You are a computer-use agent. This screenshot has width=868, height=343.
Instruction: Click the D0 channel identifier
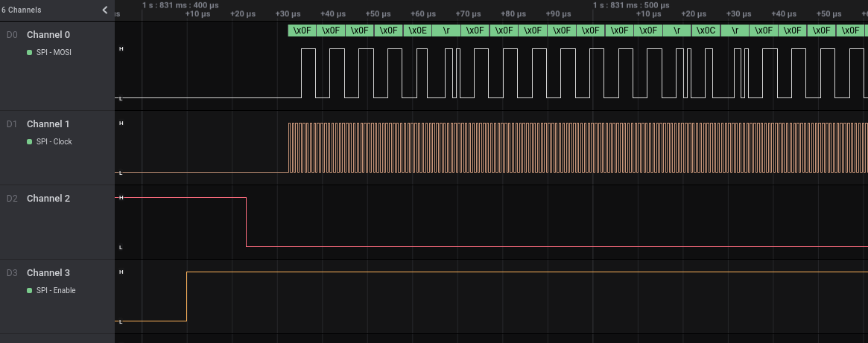[11, 35]
